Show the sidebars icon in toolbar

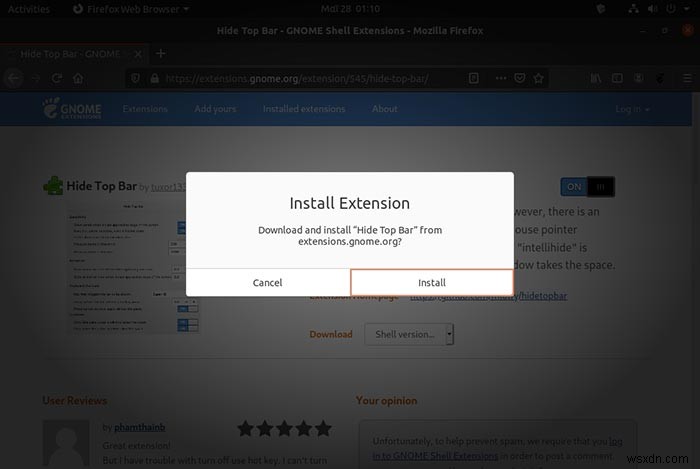617,79
